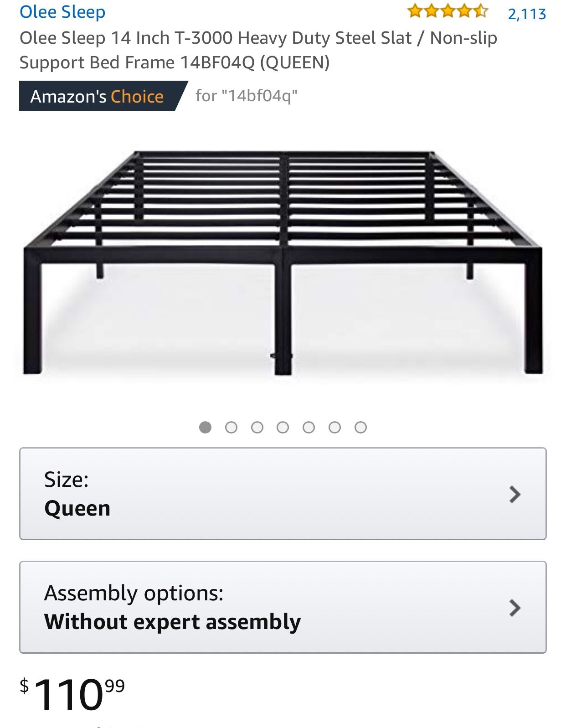Open the Size: Queen selector
The height and width of the screenshot is (728, 566).
283,494
